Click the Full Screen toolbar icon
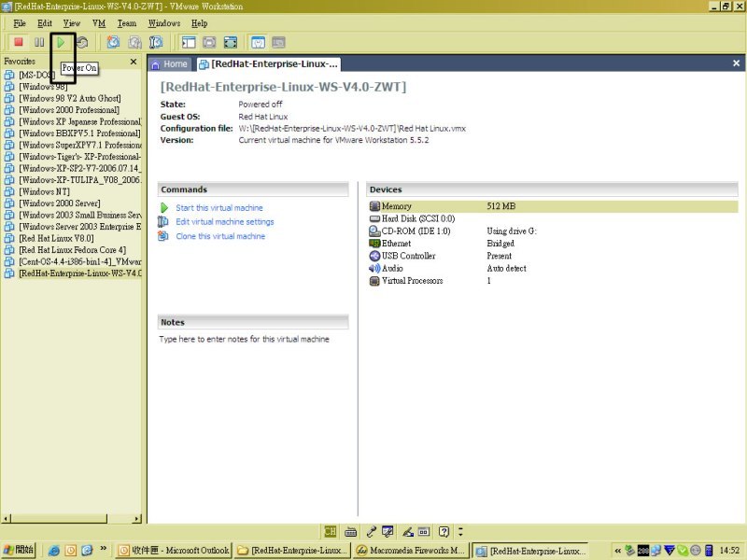 pyautogui.click(x=231, y=42)
